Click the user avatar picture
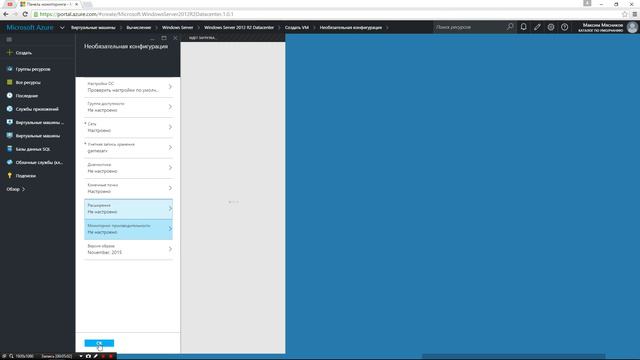This screenshot has height=360, width=640. coord(632,27)
